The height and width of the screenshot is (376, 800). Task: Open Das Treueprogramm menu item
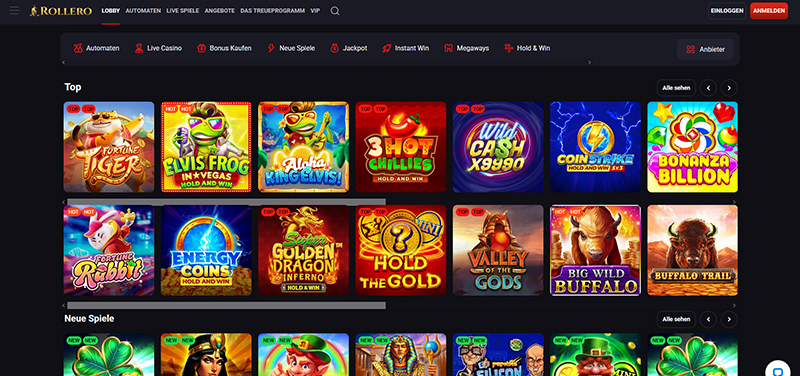[x=272, y=11]
